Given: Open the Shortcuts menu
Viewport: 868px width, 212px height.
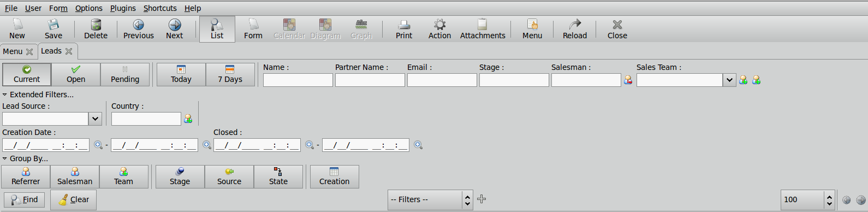Looking at the screenshot, I should (160, 8).
